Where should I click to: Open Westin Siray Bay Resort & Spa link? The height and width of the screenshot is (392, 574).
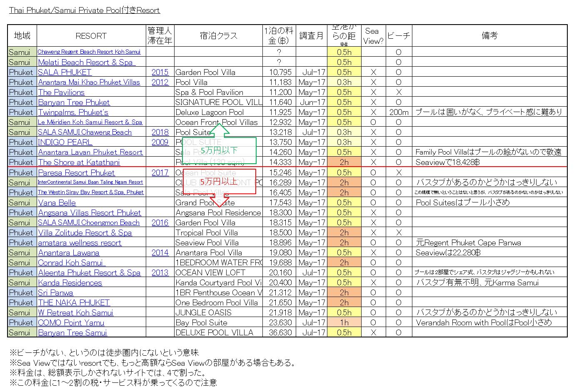[91, 192]
